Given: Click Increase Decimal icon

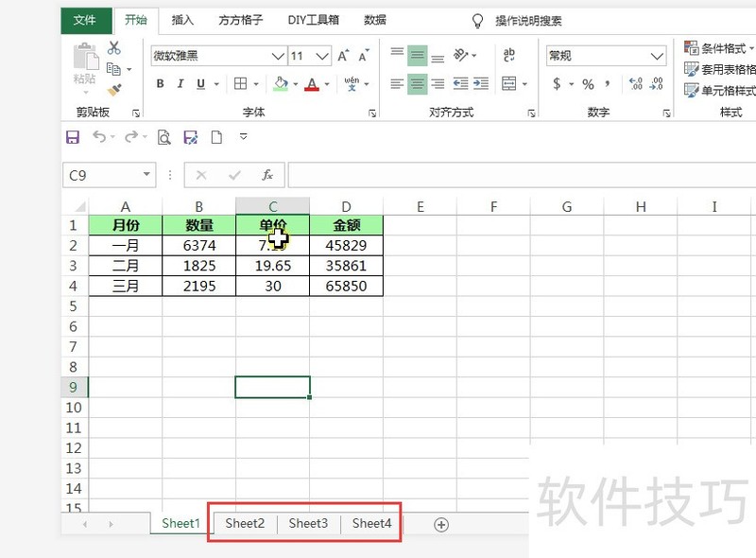Looking at the screenshot, I should (x=636, y=83).
